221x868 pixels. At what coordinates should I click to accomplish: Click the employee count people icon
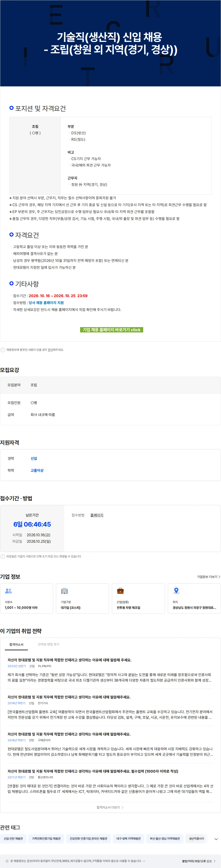[x=9, y=591]
